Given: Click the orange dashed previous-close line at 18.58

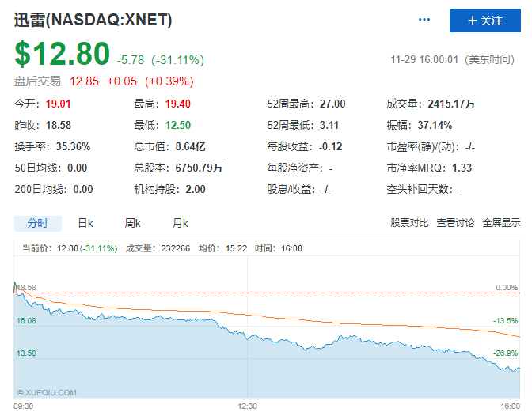Looking at the screenshot, I should 261,293.
